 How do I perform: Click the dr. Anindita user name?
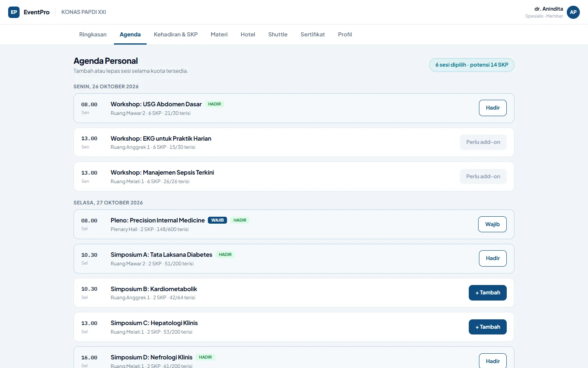click(x=549, y=9)
